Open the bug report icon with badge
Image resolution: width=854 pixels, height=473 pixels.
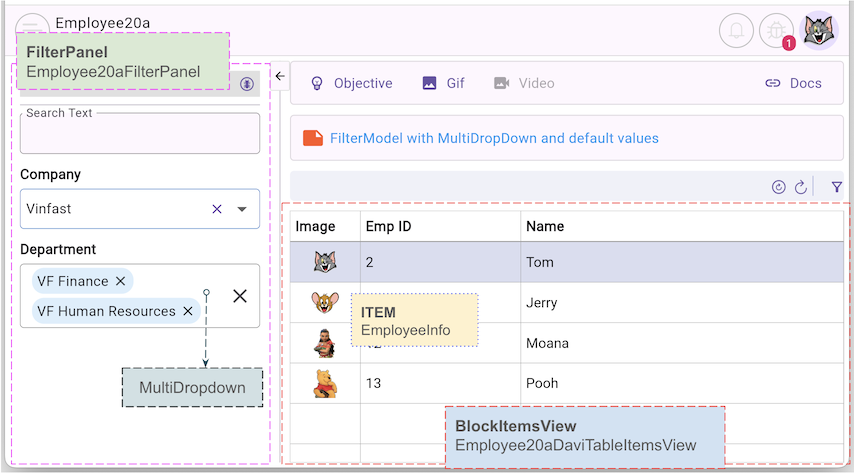(776, 31)
